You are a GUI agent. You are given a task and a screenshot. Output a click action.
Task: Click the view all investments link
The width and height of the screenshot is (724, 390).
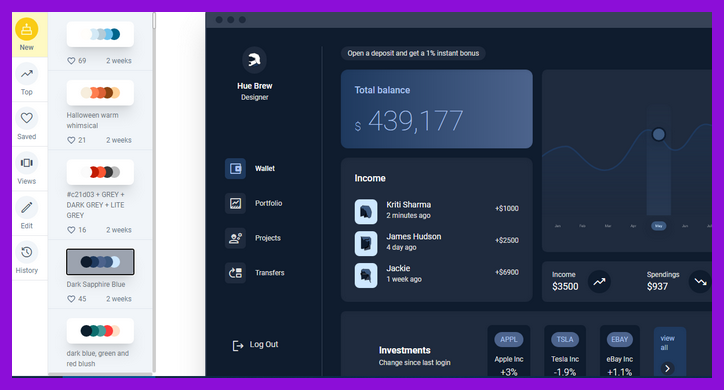pyautogui.click(x=667, y=343)
